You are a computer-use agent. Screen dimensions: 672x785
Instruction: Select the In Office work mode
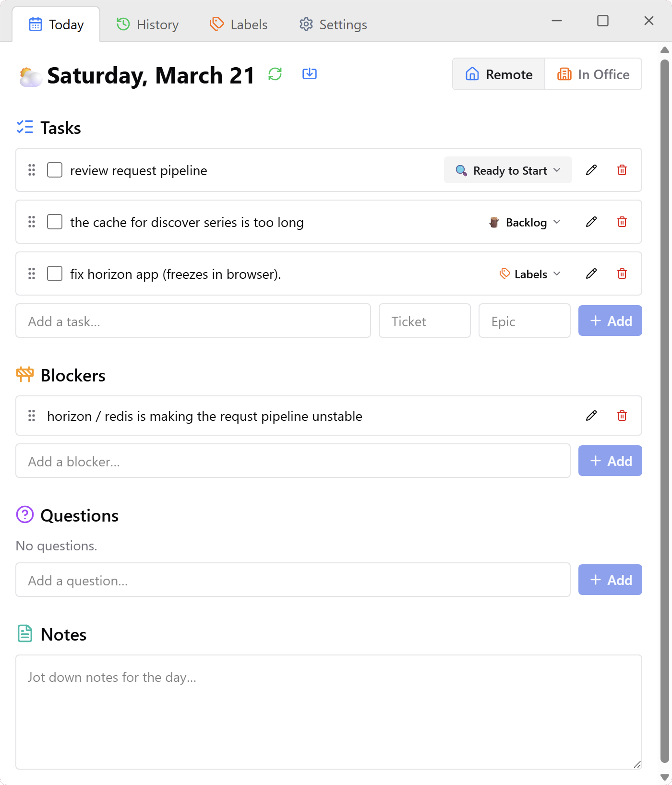[593, 74]
